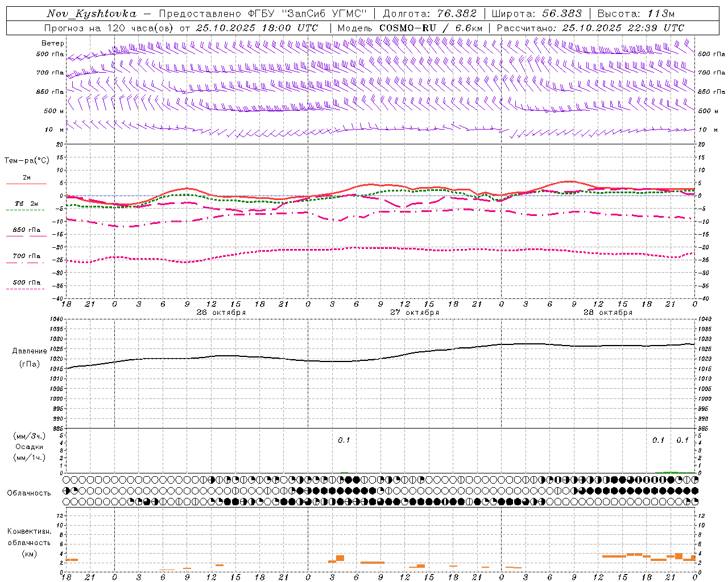Click the station title Nov_Kyshtovka
The image size is (728, 582).
92,14
